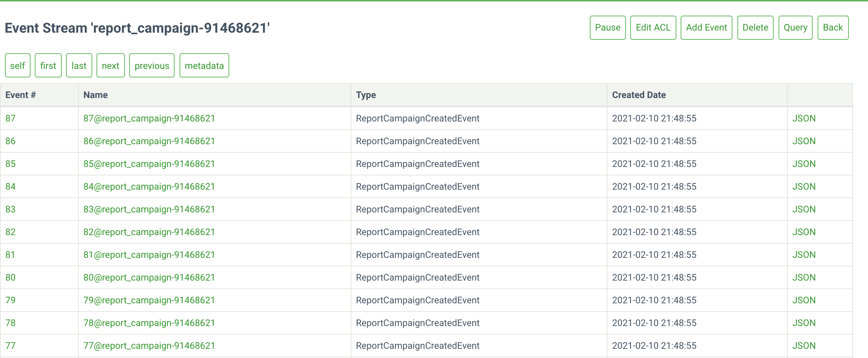The image size is (868, 358).
Task: Open the Query button
Action: pos(795,28)
